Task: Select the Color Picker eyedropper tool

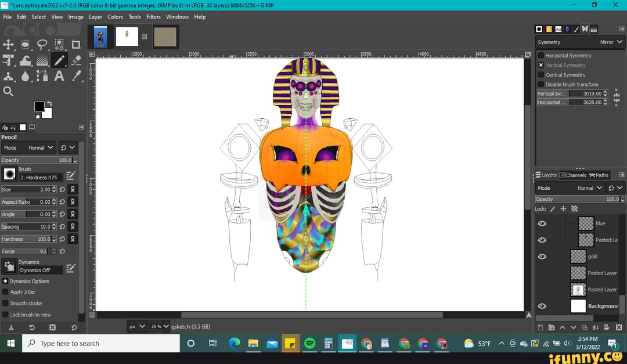Action: [76, 76]
